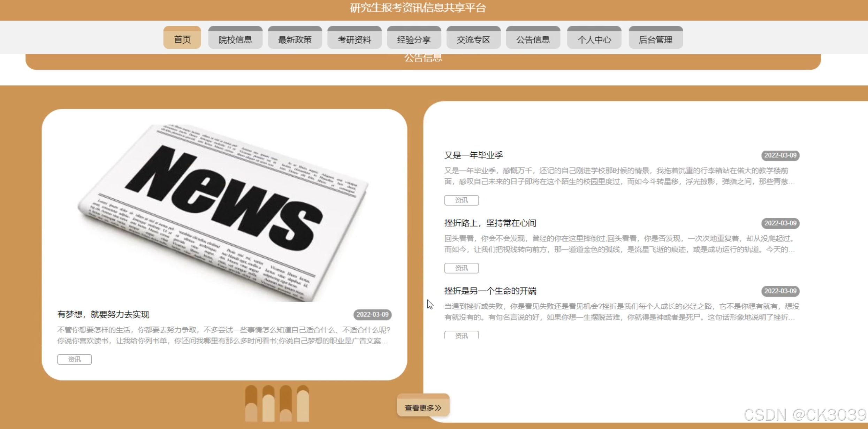Open the 后台管理 tab
The height and width of the screenshot is (429, 868).
pos(655,39)
